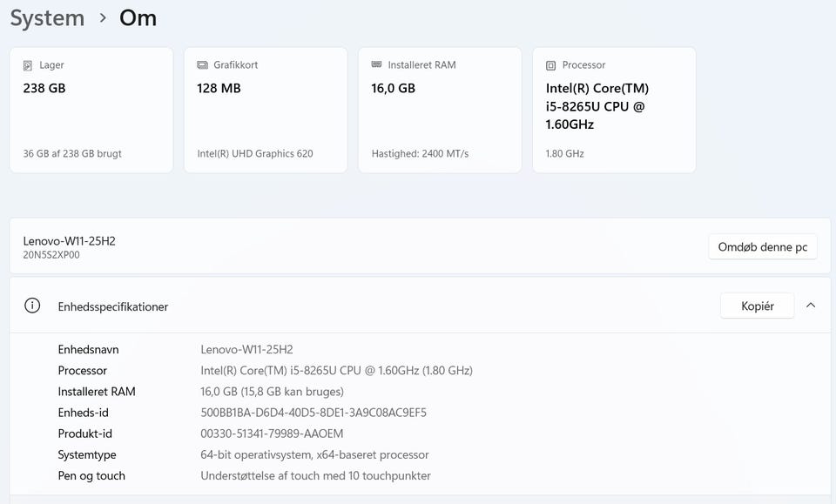Click the Processor chip icon
The height and width of the screenshot is (504, 836).
550,65
